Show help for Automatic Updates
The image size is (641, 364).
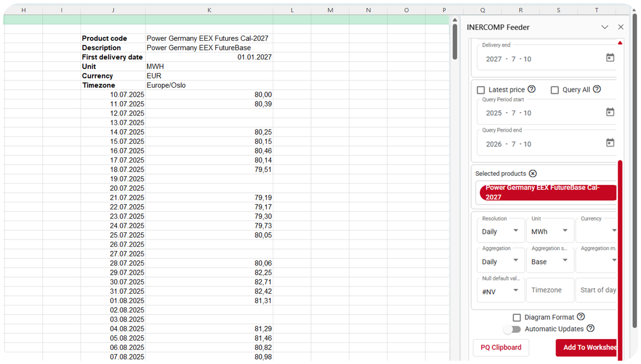(x=590, y=328)
